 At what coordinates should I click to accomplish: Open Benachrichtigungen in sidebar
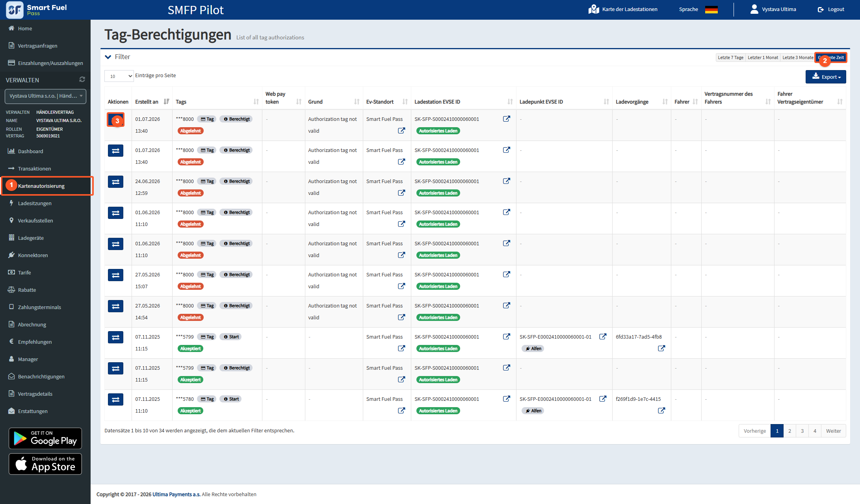(45, 376)
